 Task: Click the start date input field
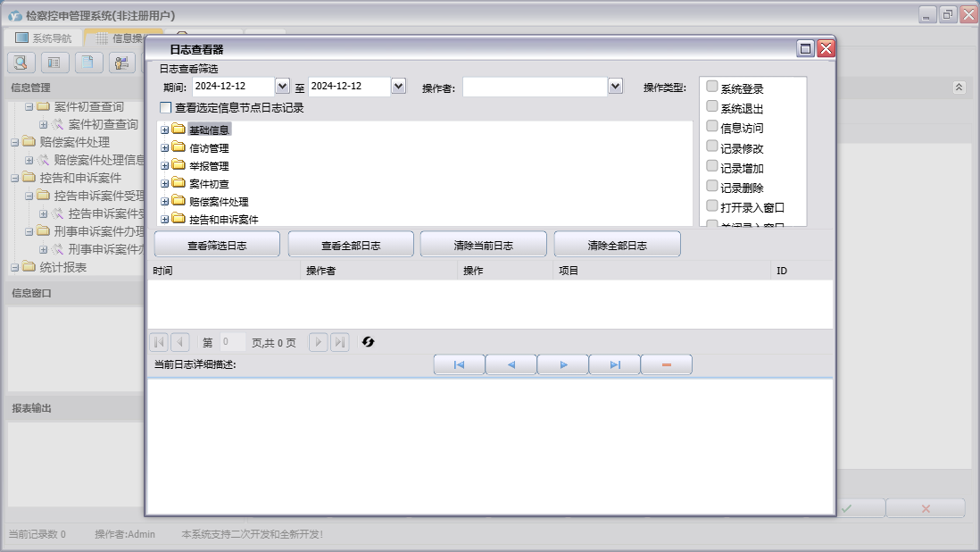click(233, 87)
